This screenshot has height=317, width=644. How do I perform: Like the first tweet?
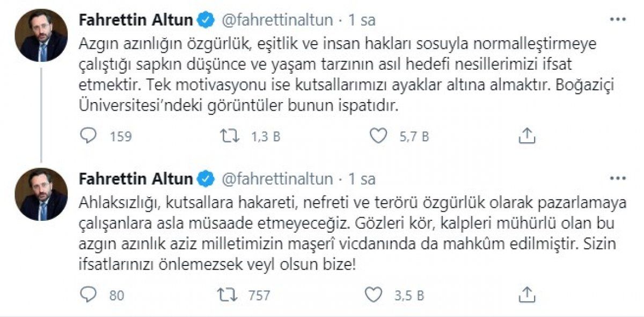(379, 136)
